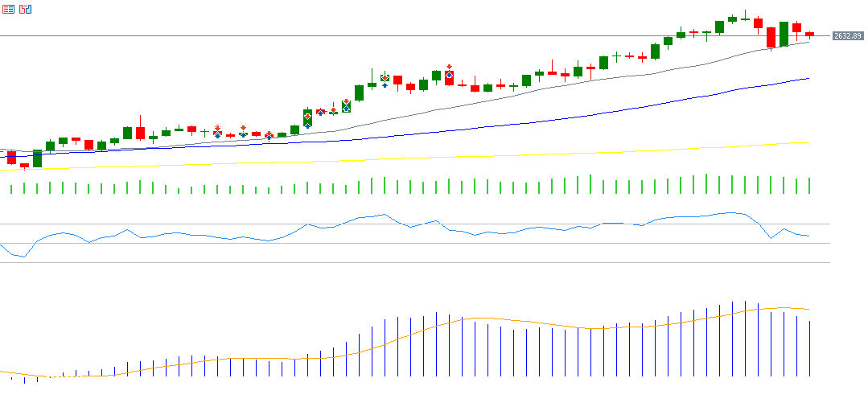Click the lowest negative MACD histogram bar

coord(24,380)
